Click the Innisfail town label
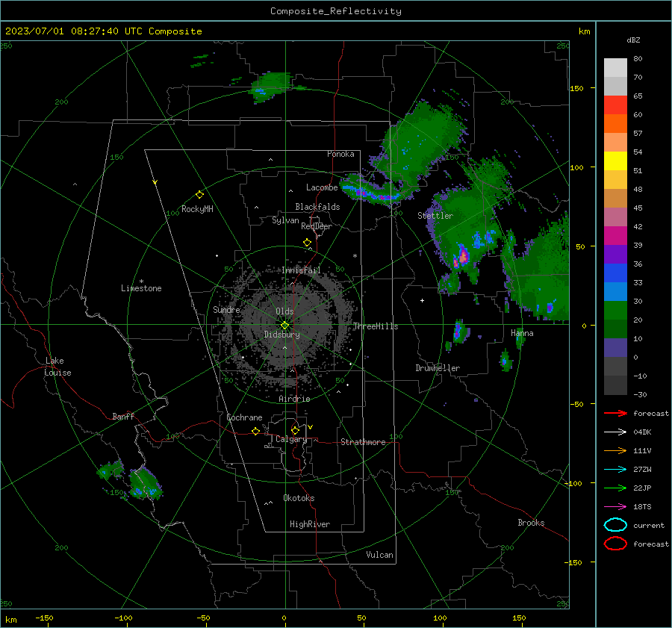This screenshot has height=628, width=672. [301, 270]
